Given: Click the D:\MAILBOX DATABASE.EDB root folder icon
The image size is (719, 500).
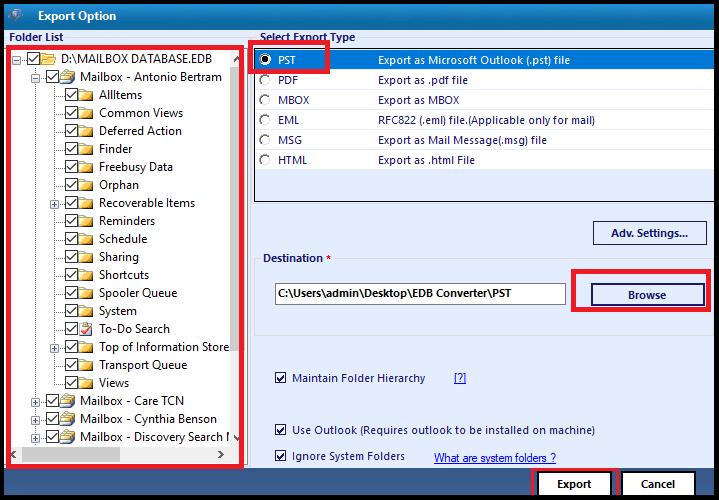Looking at the screenshot, I should [49, 59].
